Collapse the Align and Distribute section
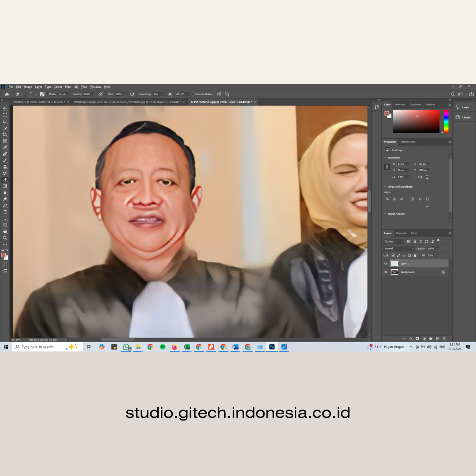This screenshot has width=476, height=476. [x=385, y=186]
